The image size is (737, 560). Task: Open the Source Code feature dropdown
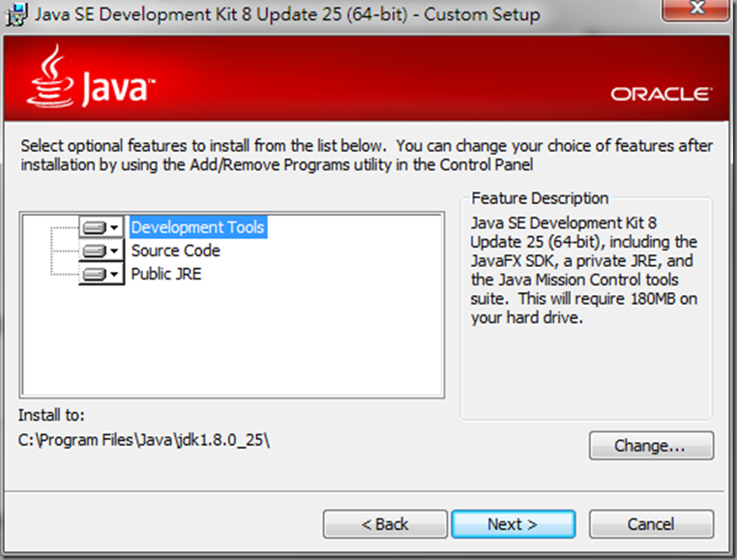101,251
